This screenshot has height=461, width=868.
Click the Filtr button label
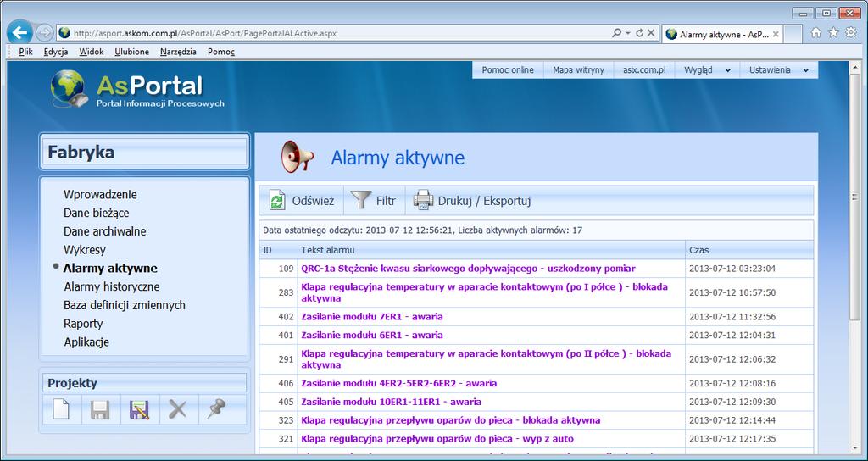(386, 201)
